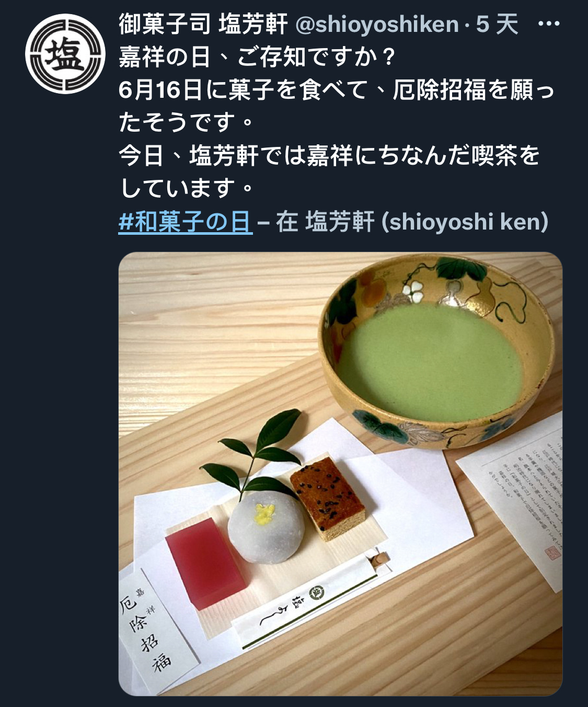The width and height of the screenshot is (588, 707).
Task: Open location 塩芳軒 (shioyoshi ken)
Action: click(426, 222)
